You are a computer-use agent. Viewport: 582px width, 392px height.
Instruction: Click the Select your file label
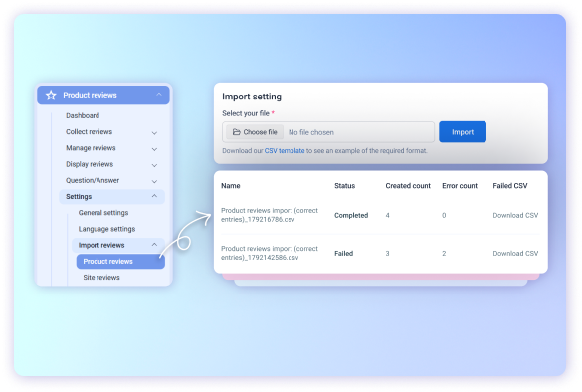246,113
